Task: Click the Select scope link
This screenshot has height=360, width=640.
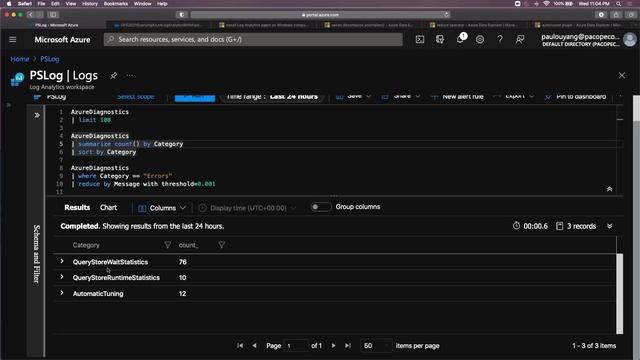Action: click(136, 97)
